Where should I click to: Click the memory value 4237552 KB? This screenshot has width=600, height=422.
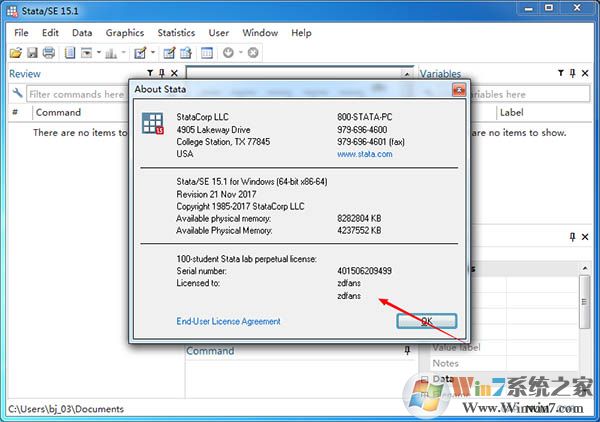click(x=359, y=230)
